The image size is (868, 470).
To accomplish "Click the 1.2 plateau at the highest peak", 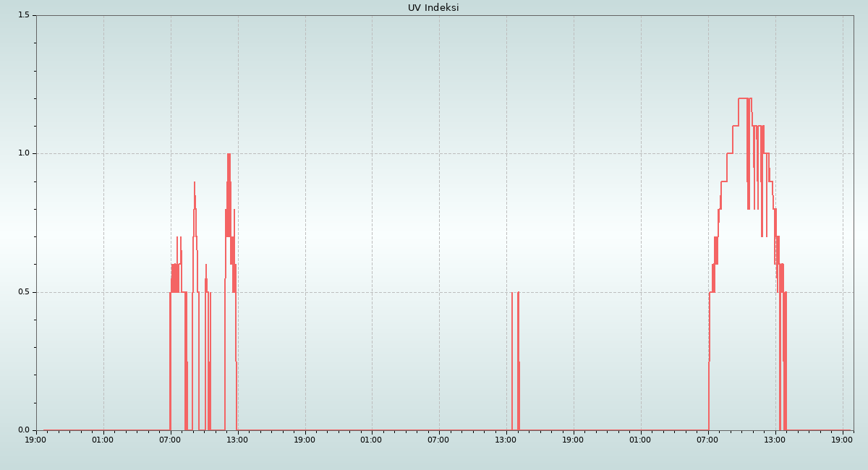I will point(742,98).
